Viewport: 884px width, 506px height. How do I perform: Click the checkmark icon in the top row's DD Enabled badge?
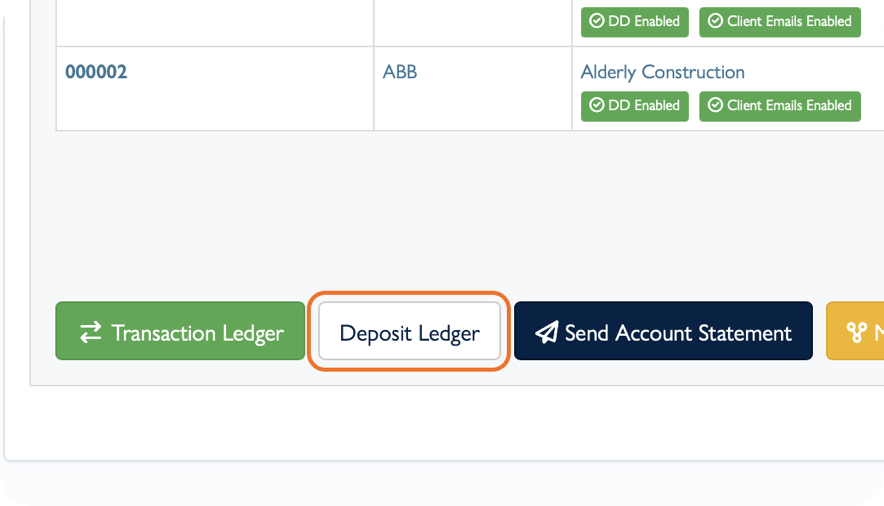coord(597,21)
